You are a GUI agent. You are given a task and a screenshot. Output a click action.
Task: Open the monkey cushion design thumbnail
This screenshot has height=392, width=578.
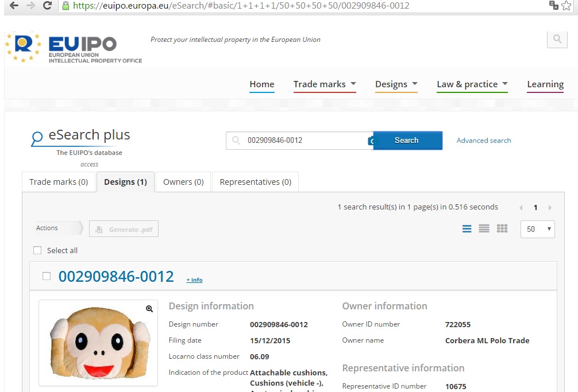[98, 343]
